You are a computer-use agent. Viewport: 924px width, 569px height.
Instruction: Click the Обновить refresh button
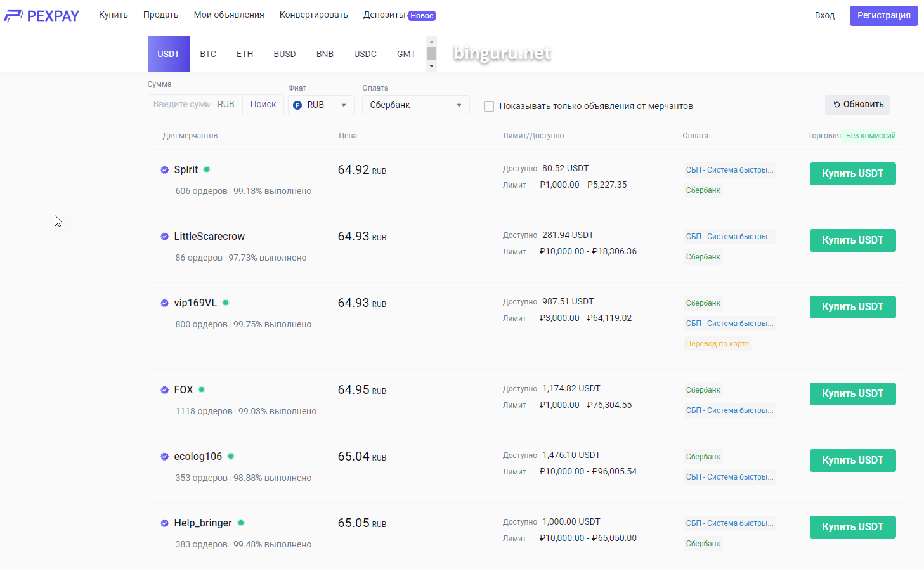pyautogui.click(x=857, y=105)
